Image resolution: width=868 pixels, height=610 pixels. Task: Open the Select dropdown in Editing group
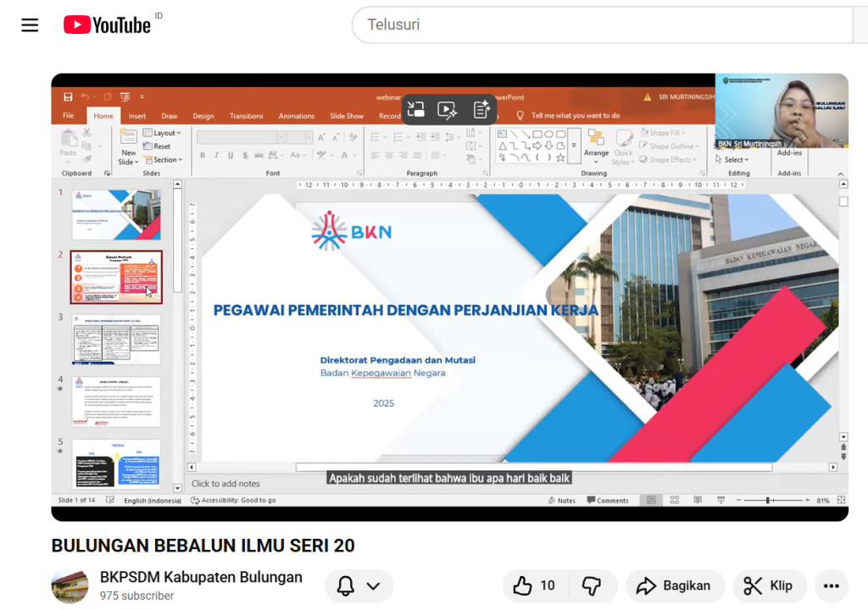(x=733, y=159)
